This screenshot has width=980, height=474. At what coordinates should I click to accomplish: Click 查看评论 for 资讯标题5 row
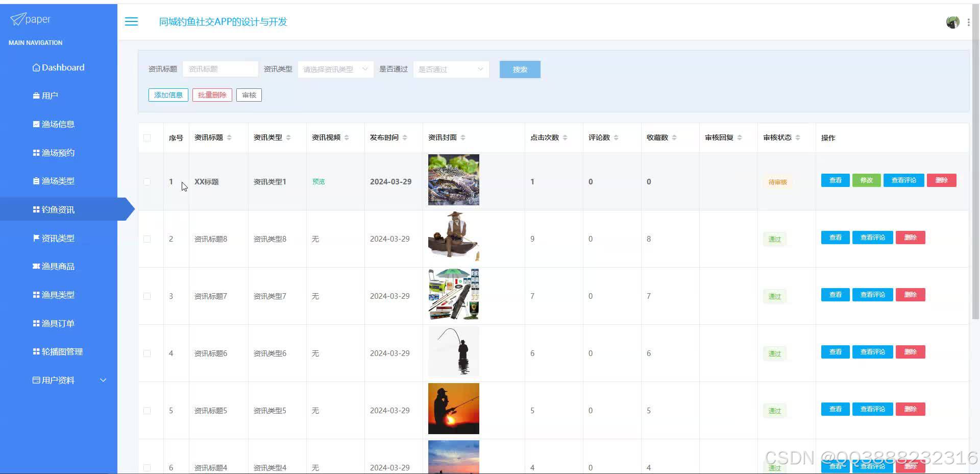coord(872,409)
